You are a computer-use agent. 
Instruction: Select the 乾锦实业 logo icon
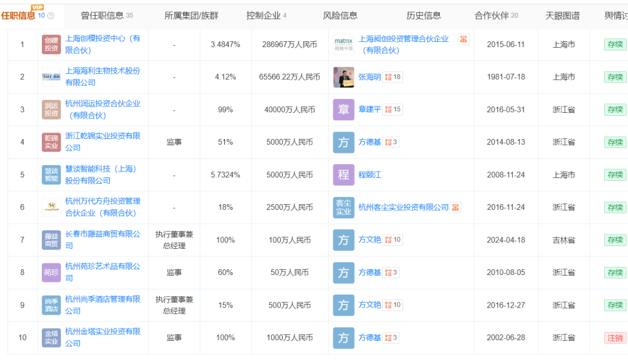[x=51, y=142]
